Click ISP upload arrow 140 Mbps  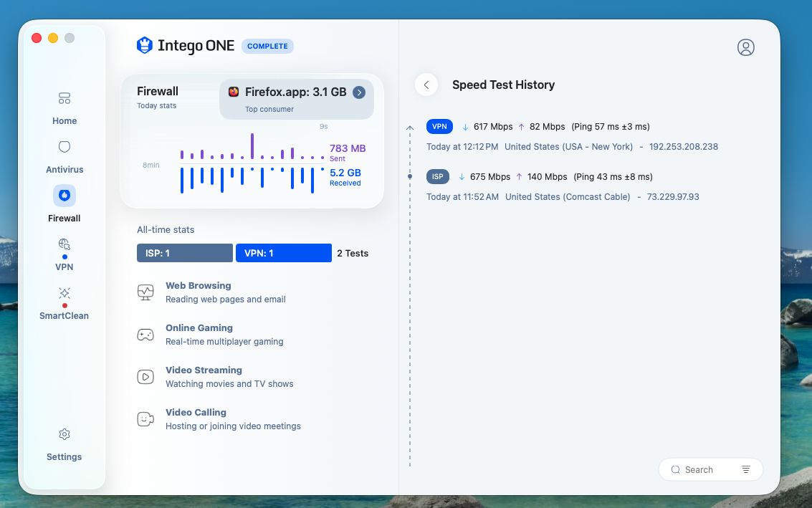(x=519, y=177)
